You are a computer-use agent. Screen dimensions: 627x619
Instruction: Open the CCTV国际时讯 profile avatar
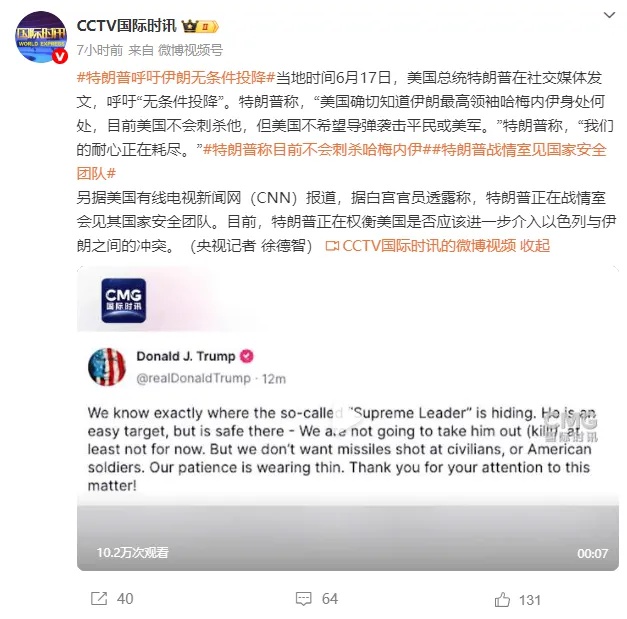pyautogui.click(x=41, y=37)
